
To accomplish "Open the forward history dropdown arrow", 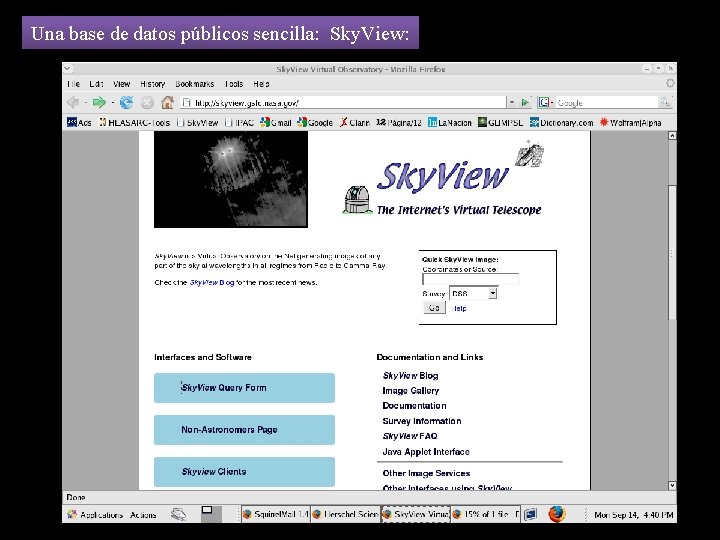I will (x=112, y=102).
